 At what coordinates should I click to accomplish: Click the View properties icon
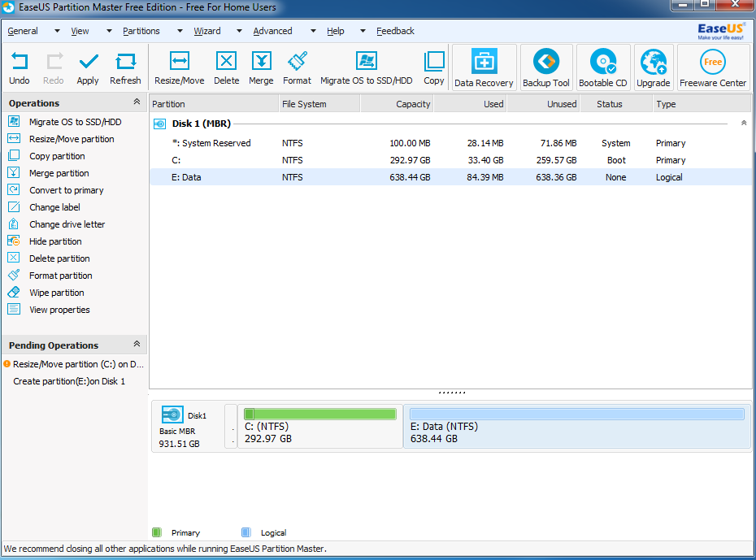[x=14, y=310]
